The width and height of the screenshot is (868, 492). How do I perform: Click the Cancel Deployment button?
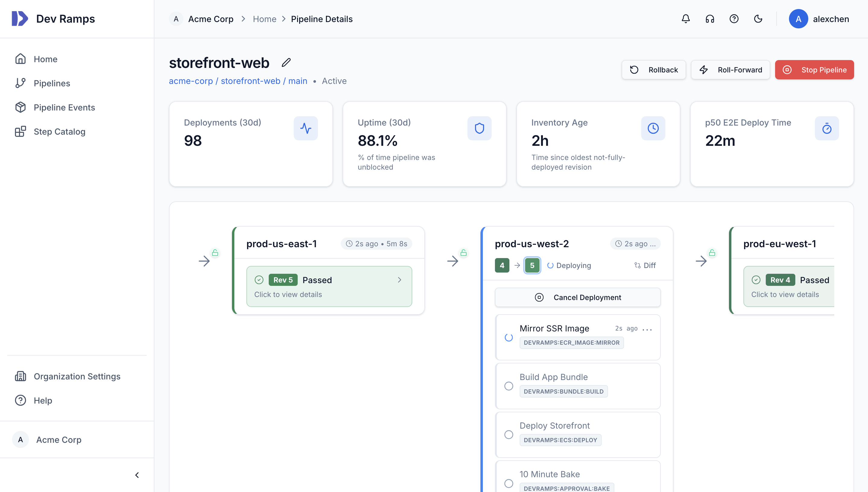click(x=577, y=297)
